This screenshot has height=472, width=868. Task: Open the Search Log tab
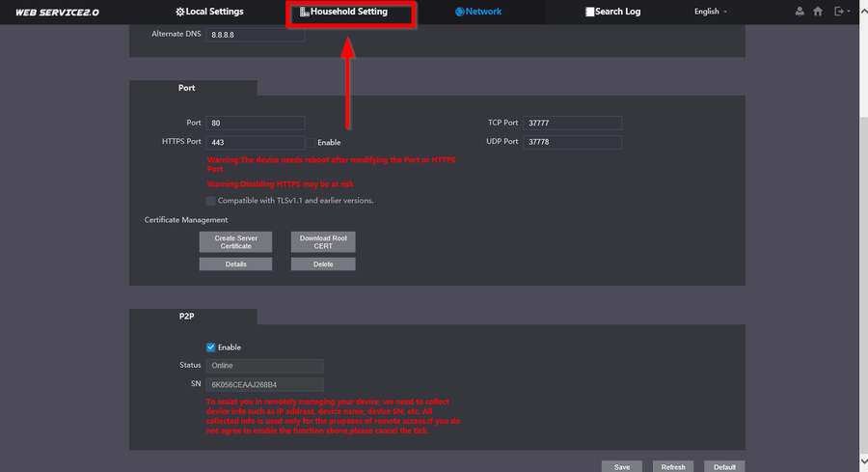(612, 12)
